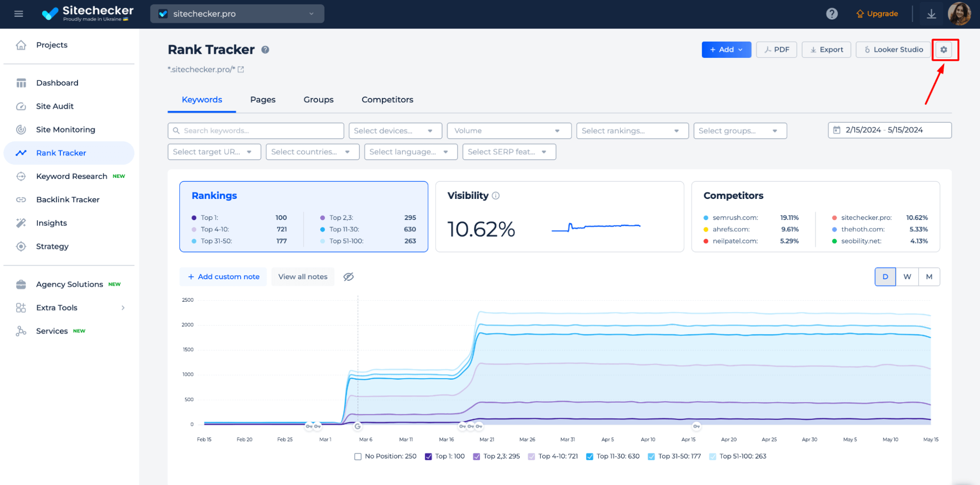Click the Keyword Research sidebar icon
980x485 pixels.
coord(21,176)
